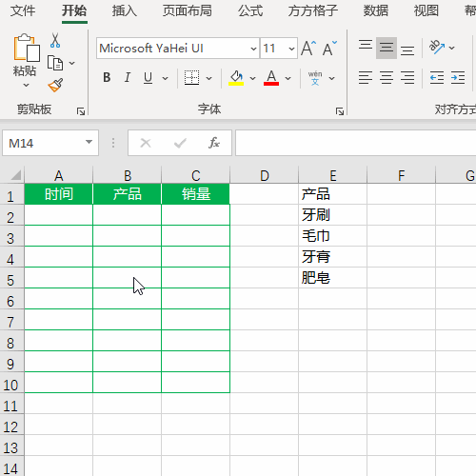Image resolution: width=476 pixels, height=476 pixels.
Task: Click the increase indent icon
Action: (458, 78)
